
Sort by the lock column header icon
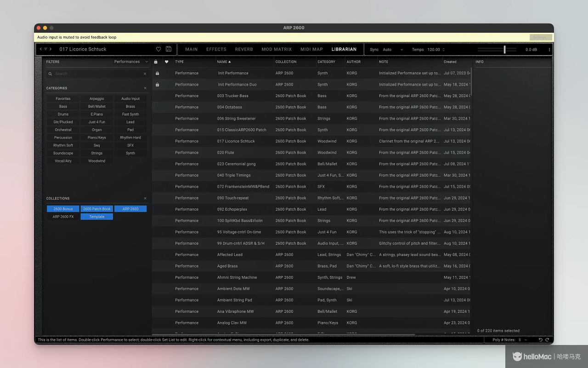[156, 62]
